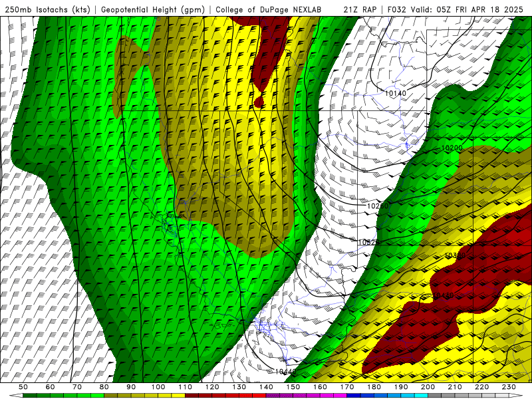Click the 210 knot scale label
Image resolution: width=532 pixels, height=399 pixels.
click(x=455, y=387)
